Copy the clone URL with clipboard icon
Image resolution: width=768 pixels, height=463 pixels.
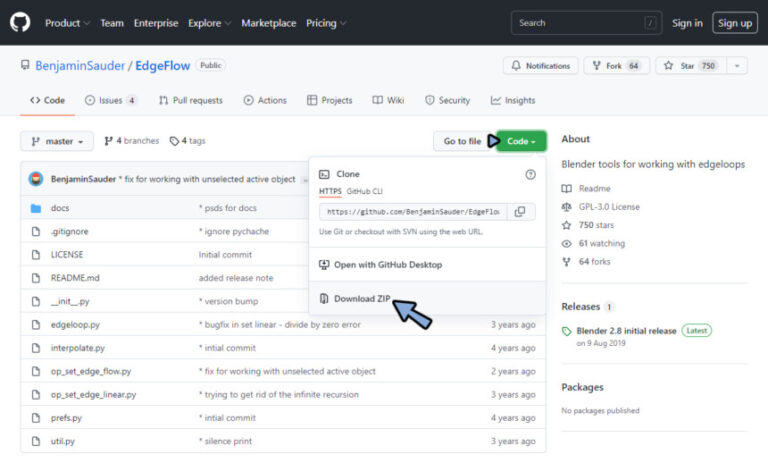(520, 212)
